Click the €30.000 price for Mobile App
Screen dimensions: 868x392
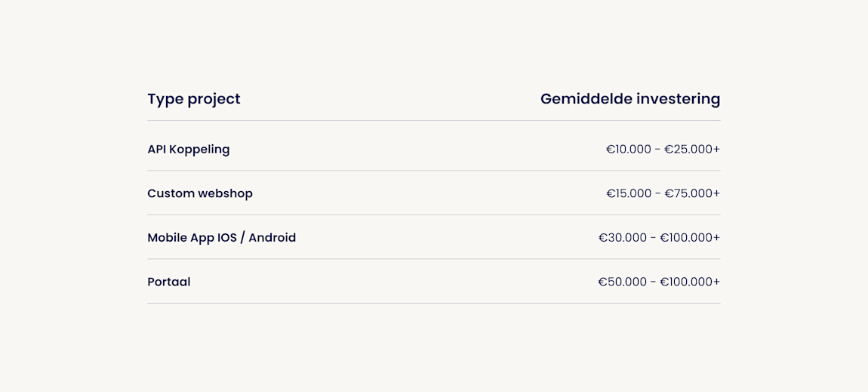pyautogui.click(x=623, y=237)
